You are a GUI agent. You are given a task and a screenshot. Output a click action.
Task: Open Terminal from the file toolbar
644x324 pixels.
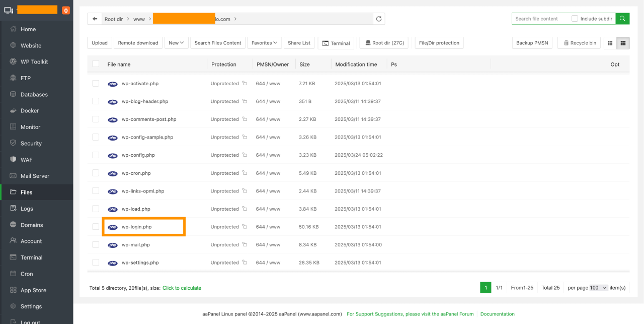[336, 43]
